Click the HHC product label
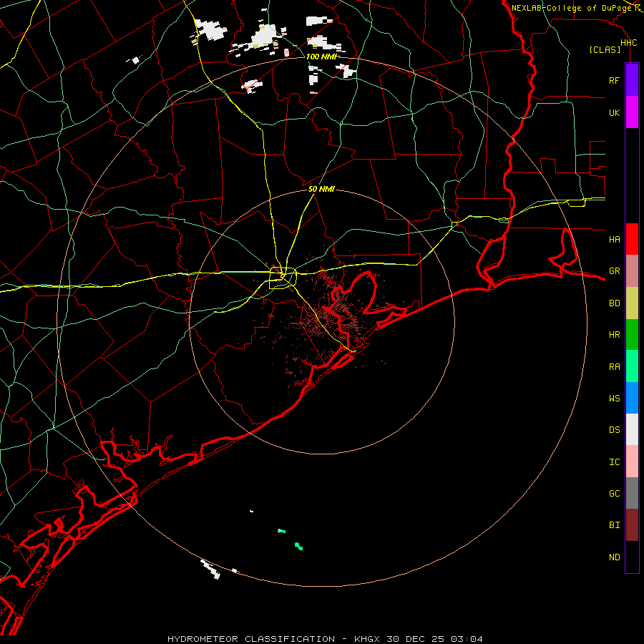644x644 pixels. (x=628, y=43)
